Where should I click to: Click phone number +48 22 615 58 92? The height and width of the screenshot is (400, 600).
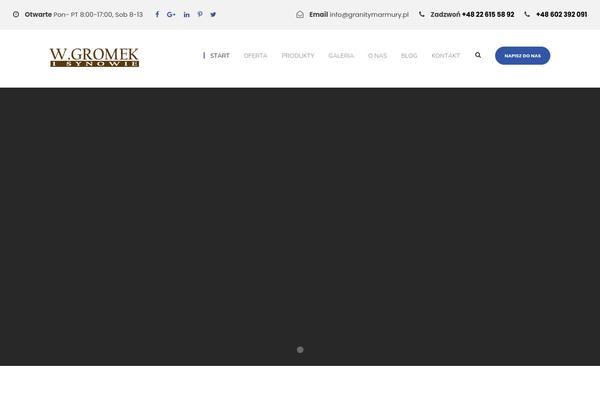click(488, 15)
